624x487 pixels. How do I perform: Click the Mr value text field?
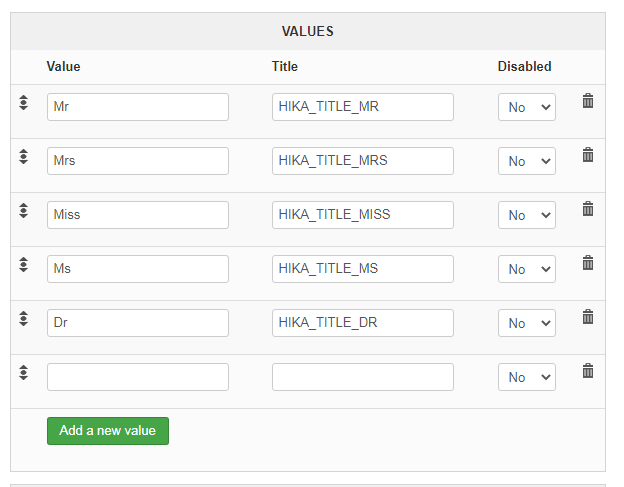coord(138,107)
